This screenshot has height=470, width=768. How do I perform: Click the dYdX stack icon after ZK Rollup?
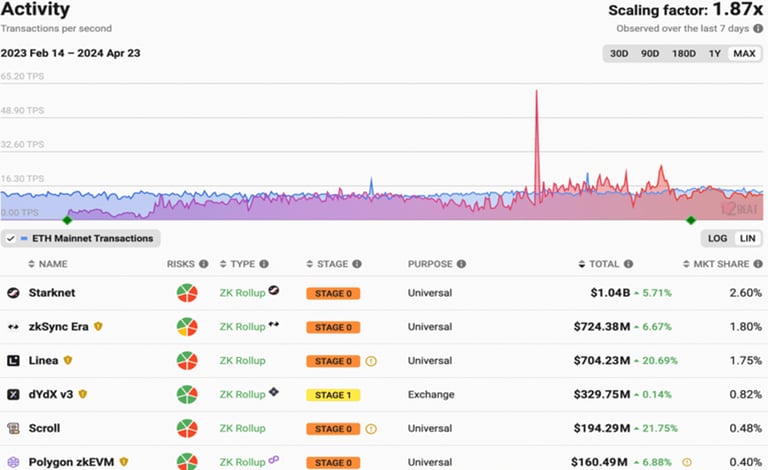(274, 391)
